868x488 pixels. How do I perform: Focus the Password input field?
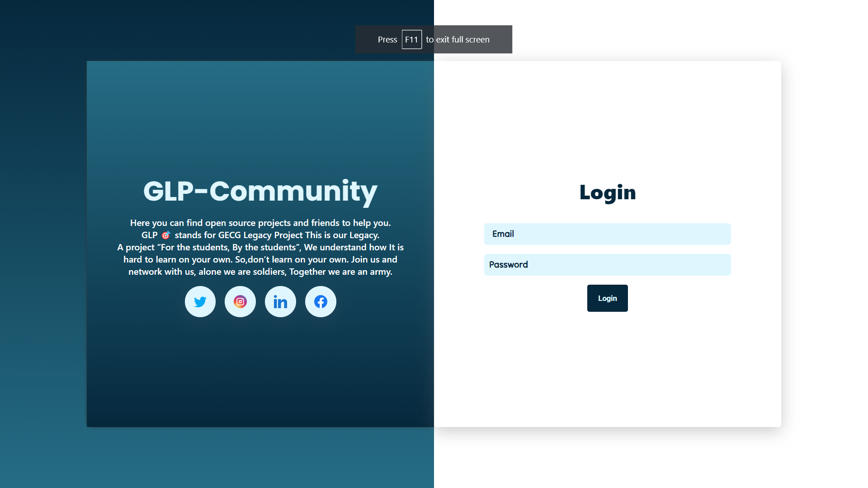pos(607,265)
